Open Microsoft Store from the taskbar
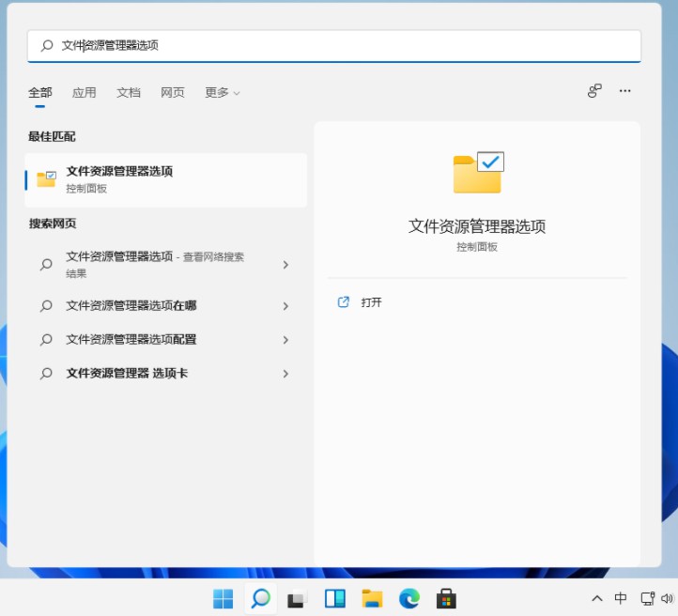 tap(446, 598)
